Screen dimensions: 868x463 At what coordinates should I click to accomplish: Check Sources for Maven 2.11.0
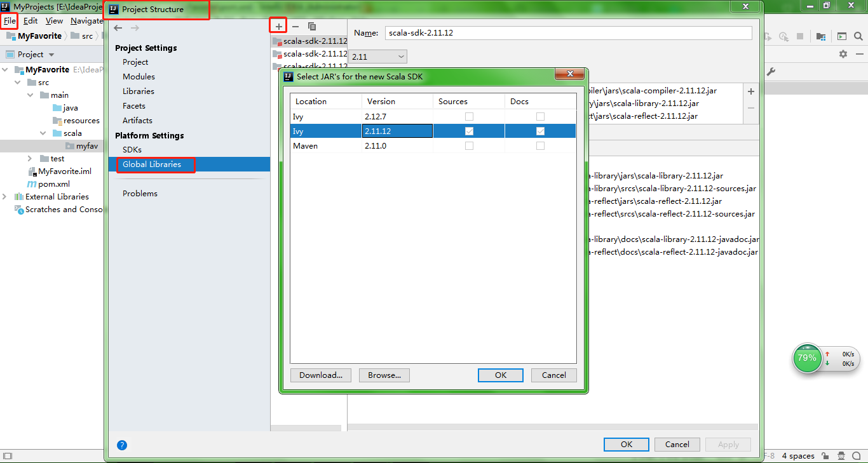point(469,146)
